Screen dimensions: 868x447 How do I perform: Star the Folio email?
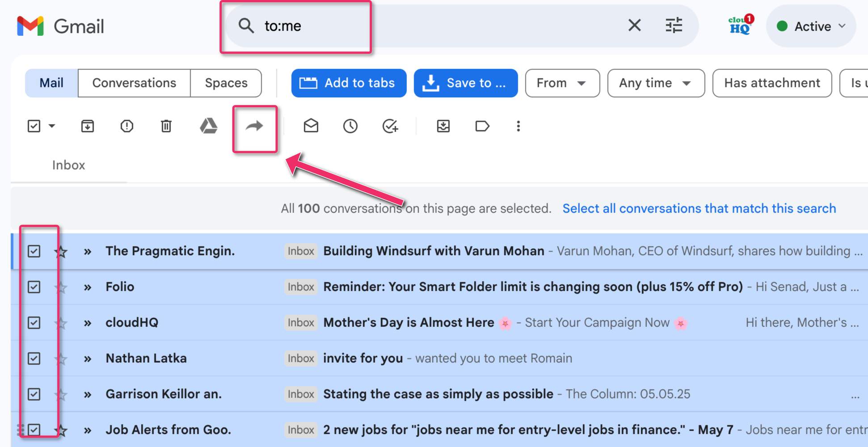(61, 287)
